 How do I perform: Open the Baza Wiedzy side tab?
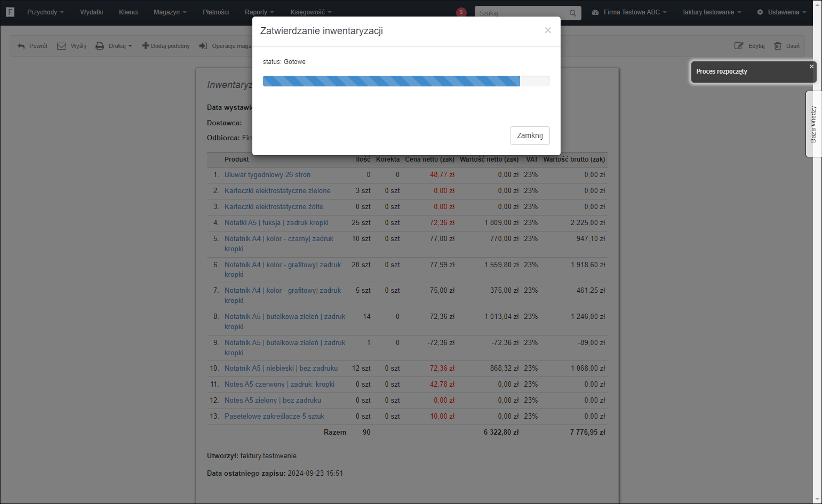tap(813, 124)
